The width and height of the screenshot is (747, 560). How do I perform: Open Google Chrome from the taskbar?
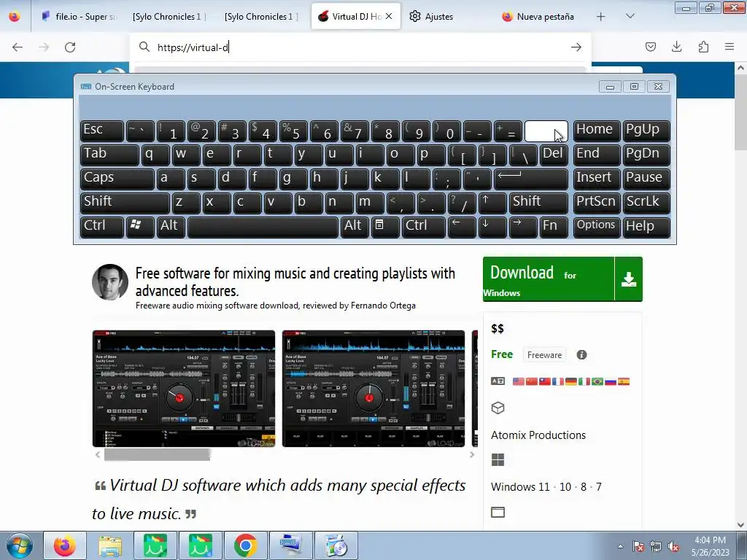tap(245, 545)
